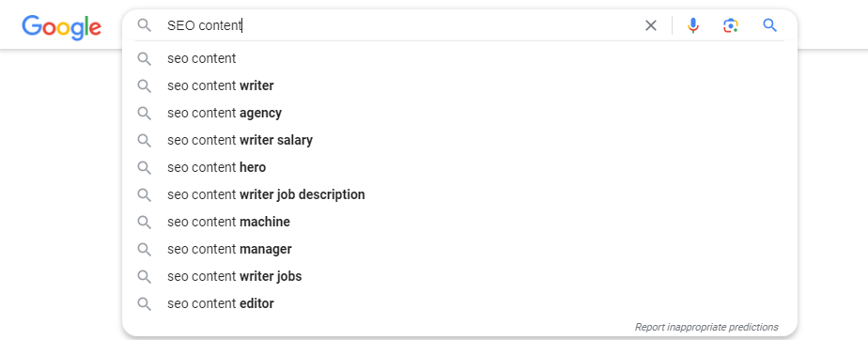
Task: Click magnifier icon beside 'seo content machine'
Action: click(x=145, y=222)
